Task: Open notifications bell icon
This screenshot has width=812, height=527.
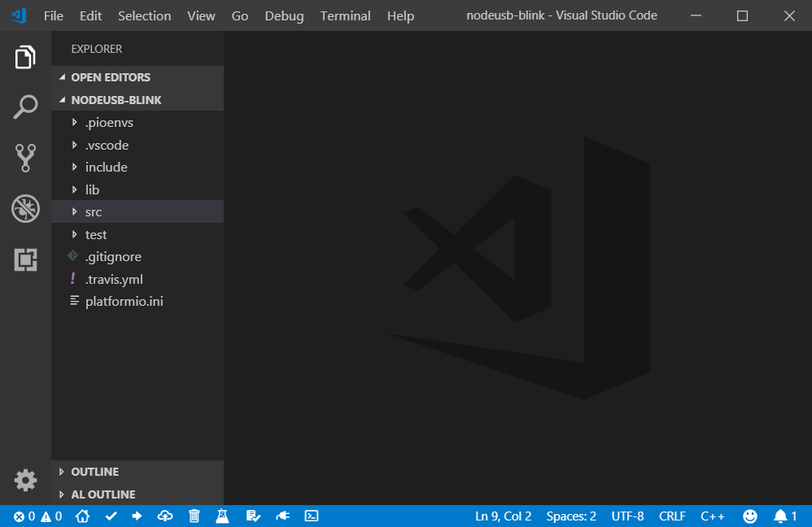Action: pos(785,516)
